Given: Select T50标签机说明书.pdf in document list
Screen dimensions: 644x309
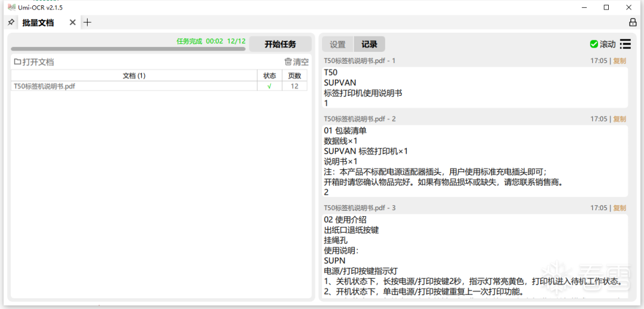Looking at the screenshot, I should [45, 86].
